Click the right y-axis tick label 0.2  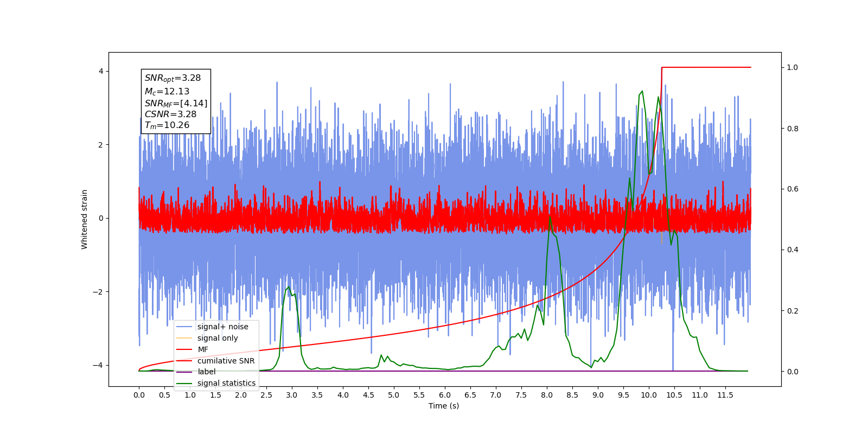click(793, 311)
